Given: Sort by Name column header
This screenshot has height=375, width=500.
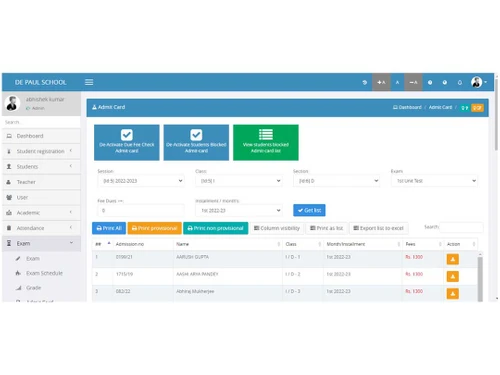Looking at the screenshot, I should point(228,244).
